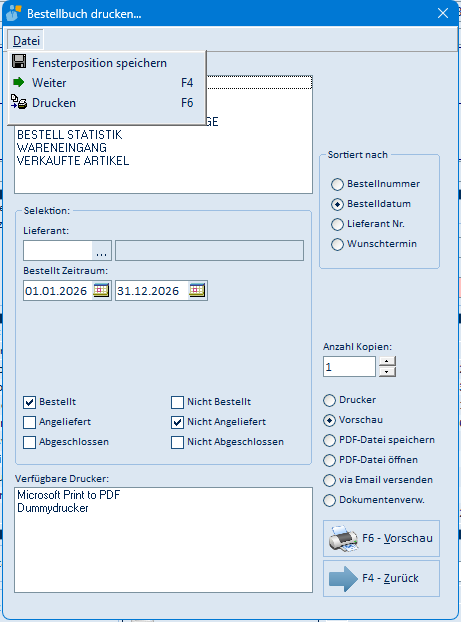Viewport: 461px width, 622px height.
Task: Select the Wunschtermin sort radio button
Action: tap(337, 244)
